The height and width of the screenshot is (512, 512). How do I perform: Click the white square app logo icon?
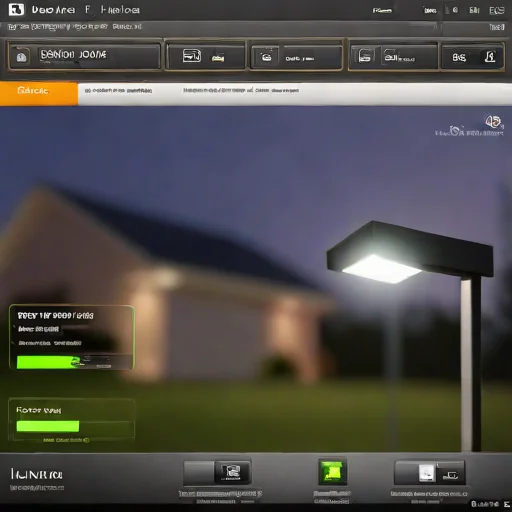coord(16,10)
